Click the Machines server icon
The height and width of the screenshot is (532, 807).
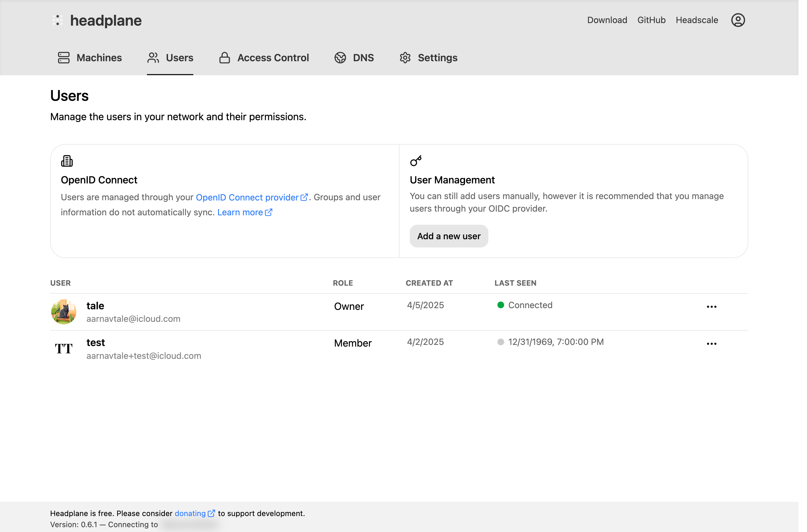point(64,58)
